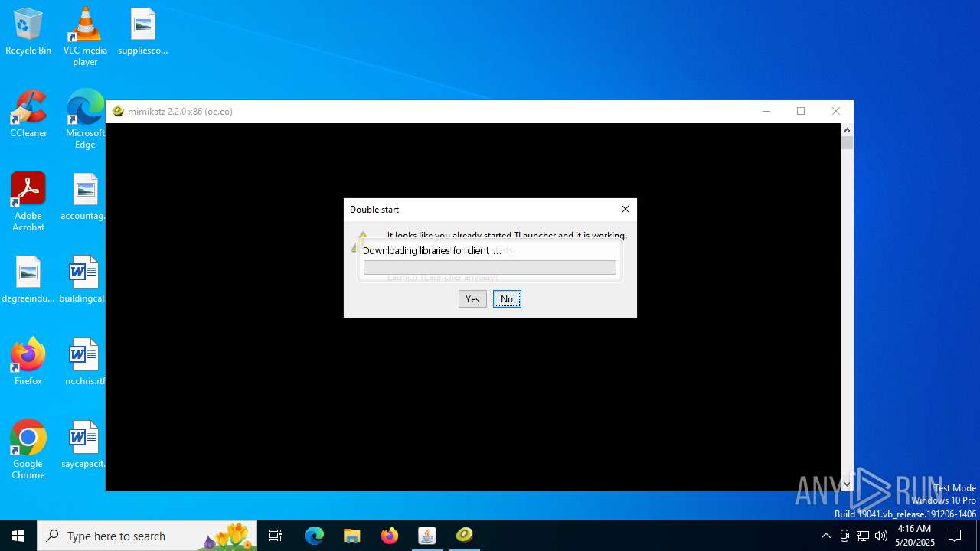The image size is (980, 551).
Task: Switch to mimikatz on the taskbar
Action: (465, 536)
